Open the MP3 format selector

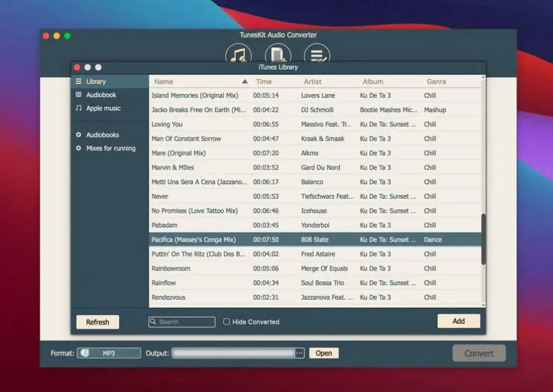coord(109,353)
